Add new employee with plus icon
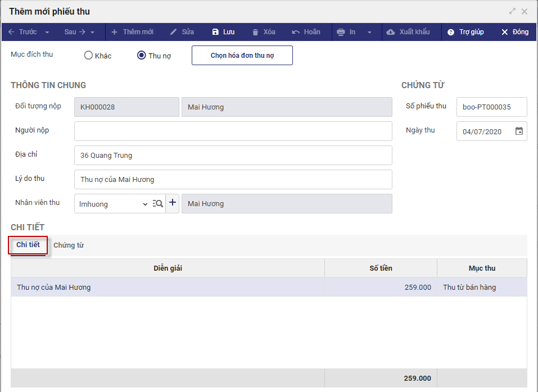 coord(173,203)
